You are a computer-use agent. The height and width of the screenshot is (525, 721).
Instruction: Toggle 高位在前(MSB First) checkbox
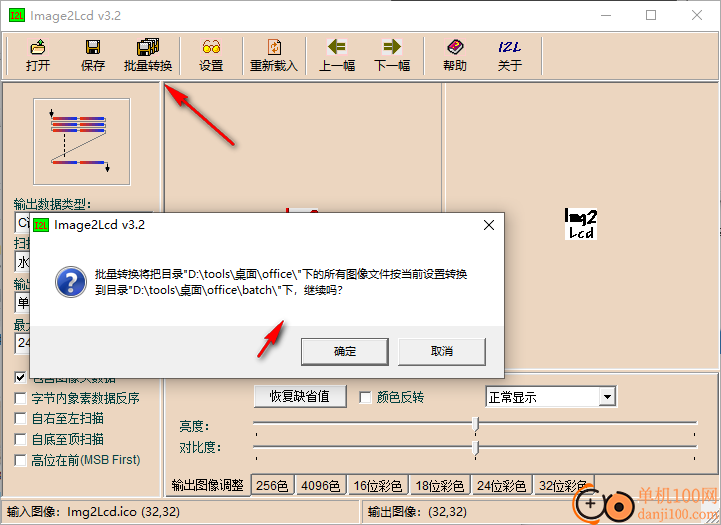coord(20,460)
